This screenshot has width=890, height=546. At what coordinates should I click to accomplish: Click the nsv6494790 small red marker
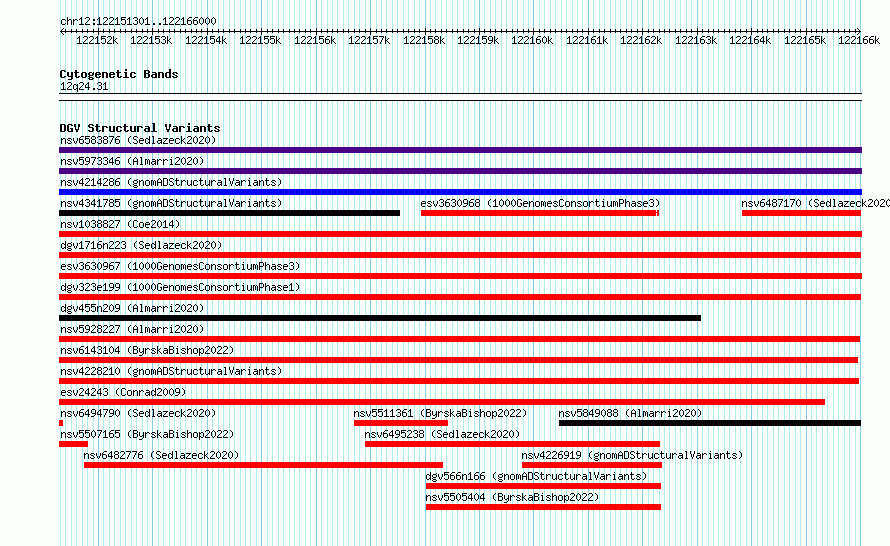61,423
